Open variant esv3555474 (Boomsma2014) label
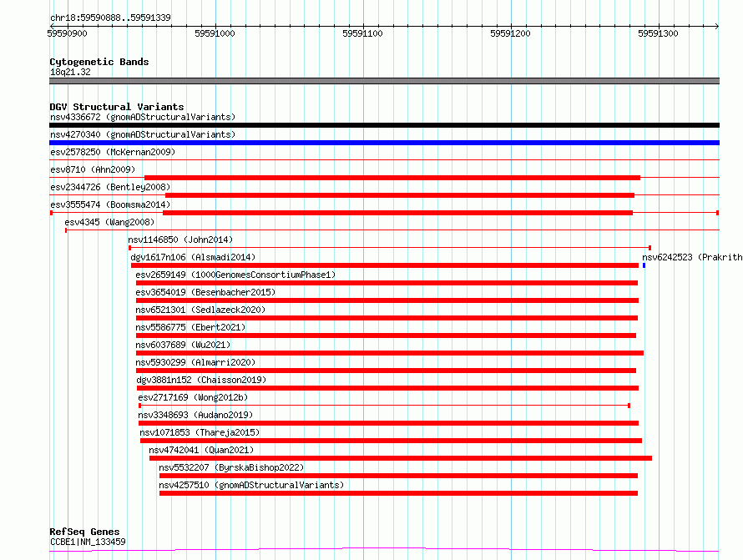 [x=110, y=204]
